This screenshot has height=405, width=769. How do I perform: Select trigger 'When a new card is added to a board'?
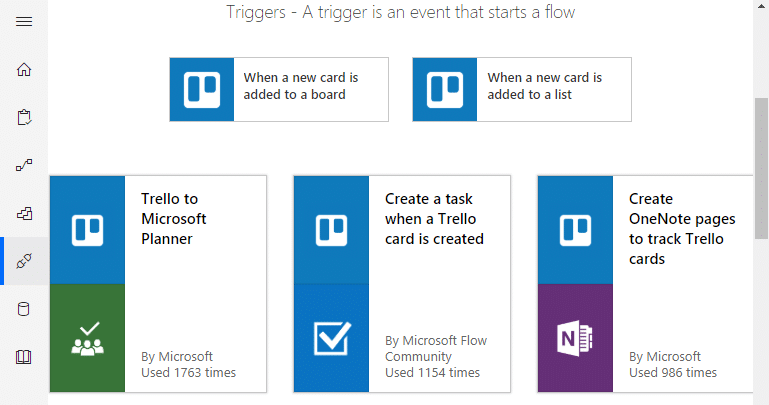279,89
